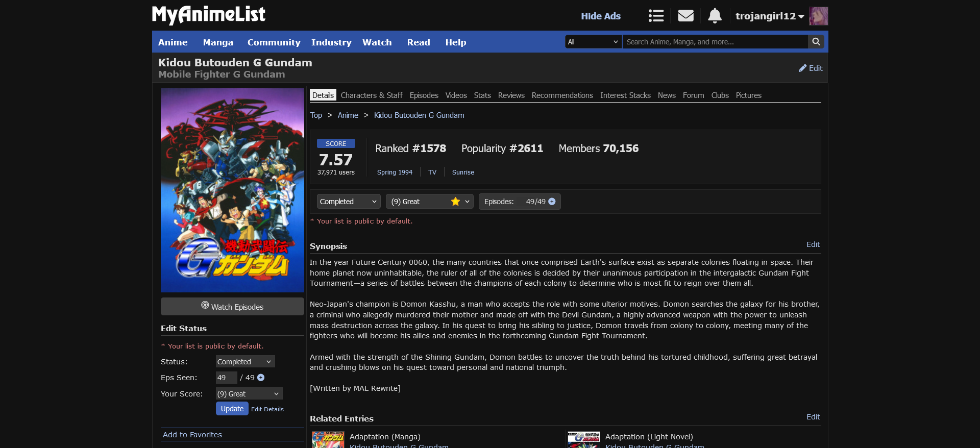Click the Popularity #2611 text
Image resolution: width=980 pixels, height=448 pixels.
pos(502,148)
